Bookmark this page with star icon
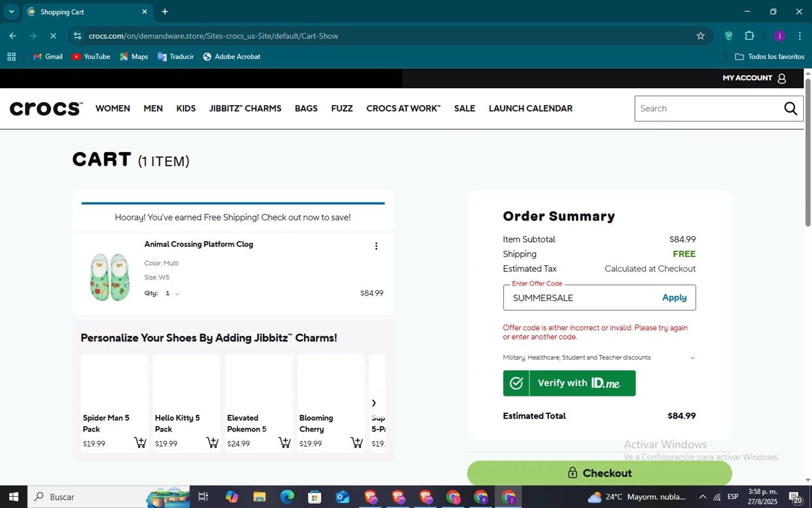Viewport: 812px width, 508px height. point(700,36)
